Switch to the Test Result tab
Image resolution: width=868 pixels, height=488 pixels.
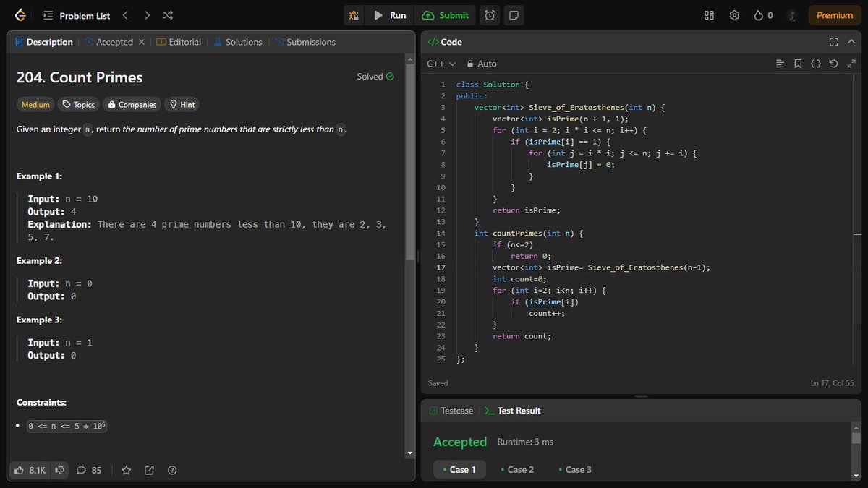coord(512,411)
